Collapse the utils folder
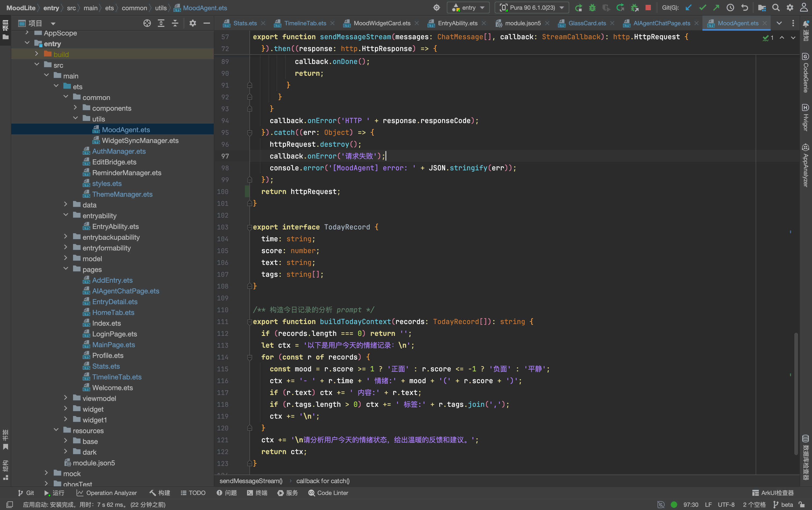This screenshot has height=510, width=812. click(x=75, y=118)
